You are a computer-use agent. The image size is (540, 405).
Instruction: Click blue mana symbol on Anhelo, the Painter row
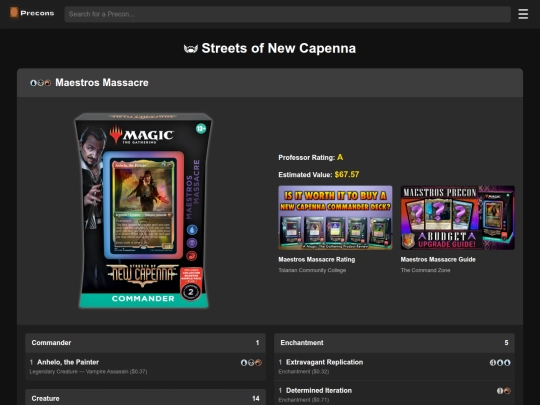click(x=244, y=363)
